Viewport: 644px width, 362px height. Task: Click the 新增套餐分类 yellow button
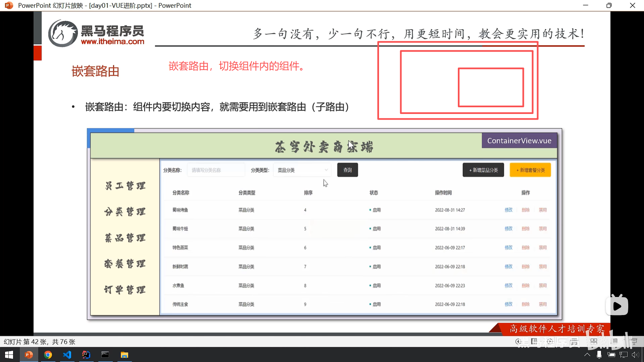click(x=530, y=170)
